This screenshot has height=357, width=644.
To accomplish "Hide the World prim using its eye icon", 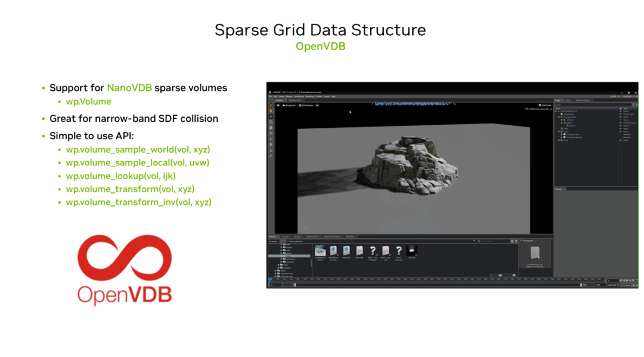I will coord(621,111).
